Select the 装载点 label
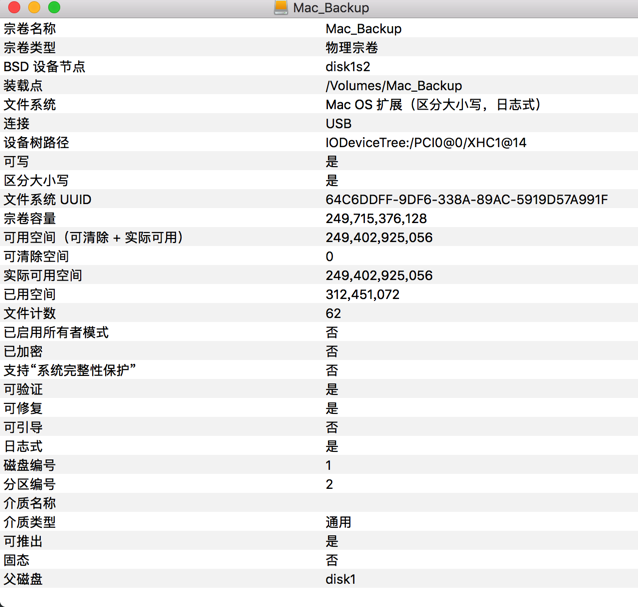Screen dimensions: 638x607 23,86
